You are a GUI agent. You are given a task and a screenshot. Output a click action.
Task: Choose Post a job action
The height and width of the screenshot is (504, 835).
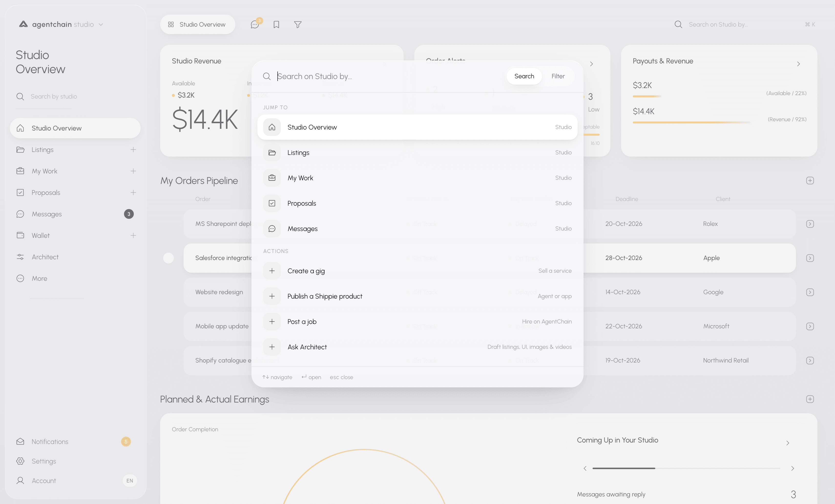[x=417, y=322]
